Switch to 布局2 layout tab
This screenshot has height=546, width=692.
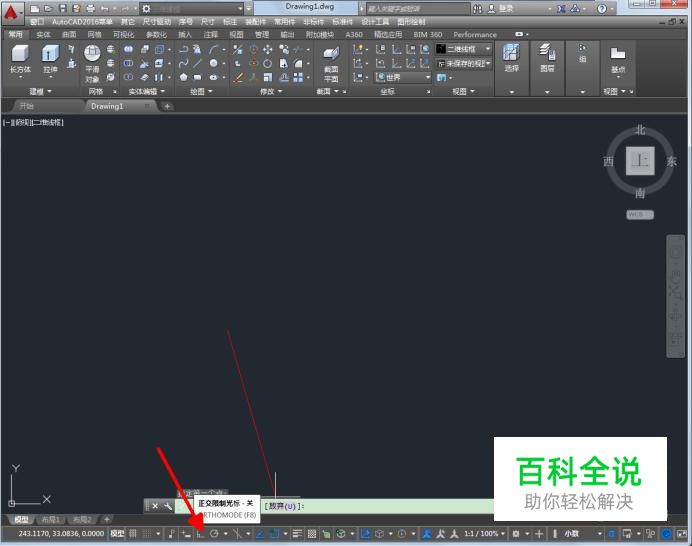(82, 520)
